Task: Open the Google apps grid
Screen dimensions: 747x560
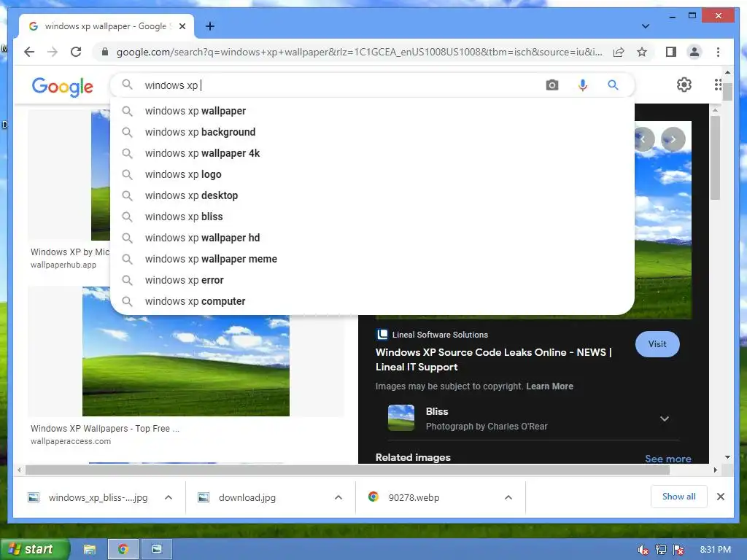Action: (718, 85)
